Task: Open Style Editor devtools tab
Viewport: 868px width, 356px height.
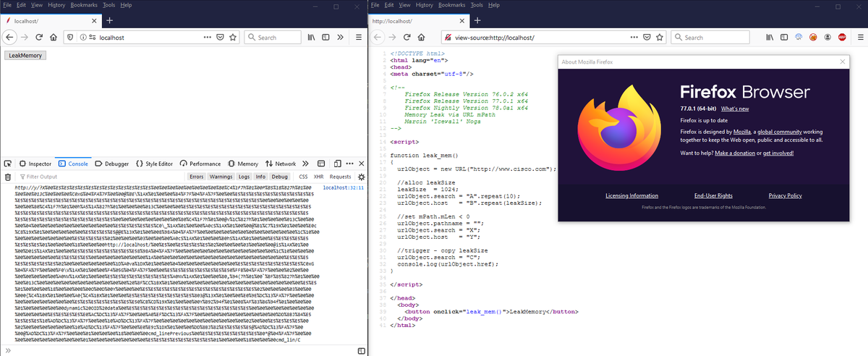Action: tap(154, 164)
